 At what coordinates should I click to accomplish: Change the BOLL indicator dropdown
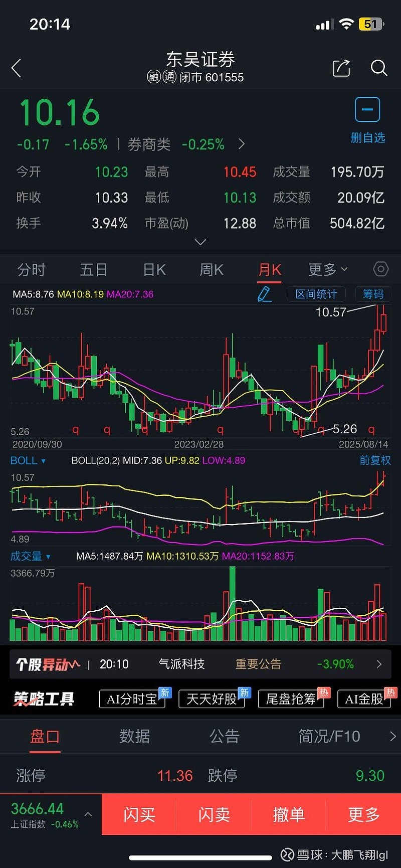click(28, 460)
